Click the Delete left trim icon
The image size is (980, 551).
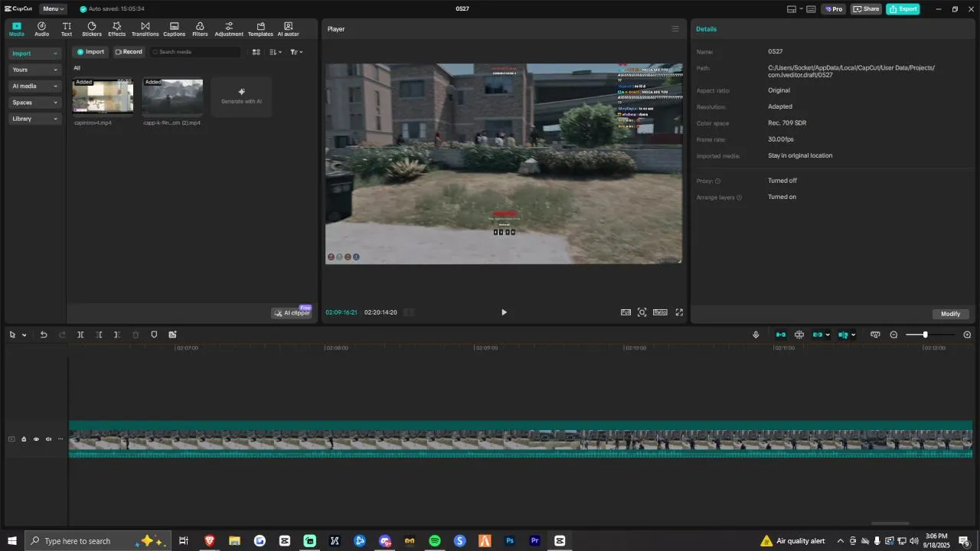99,335
